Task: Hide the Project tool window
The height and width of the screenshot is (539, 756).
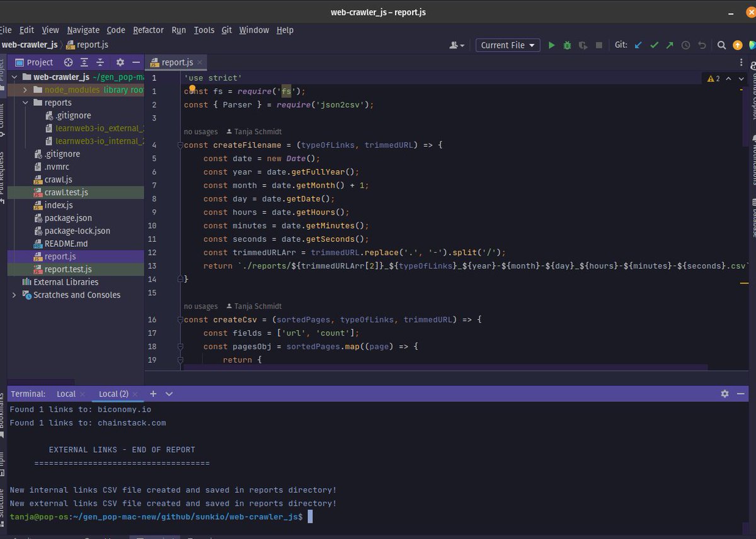Action: tap(136, 62)
